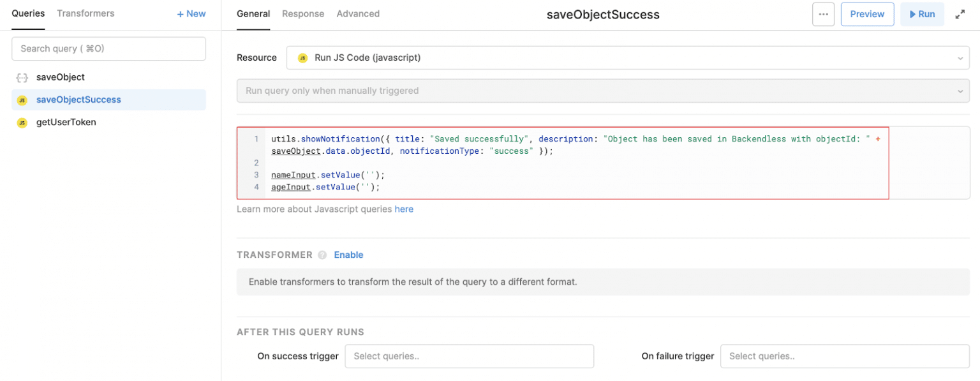The image size is (980, 381).
Task: Open the On success trigger query selector
Action: tap(469, 356)
